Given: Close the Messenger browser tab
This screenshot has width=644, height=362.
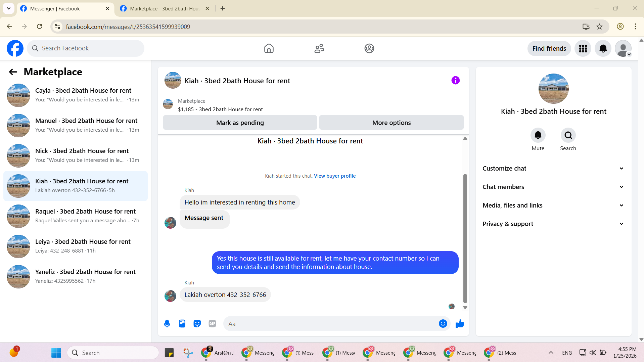Looking at the screenshot, I should (107, 8).
